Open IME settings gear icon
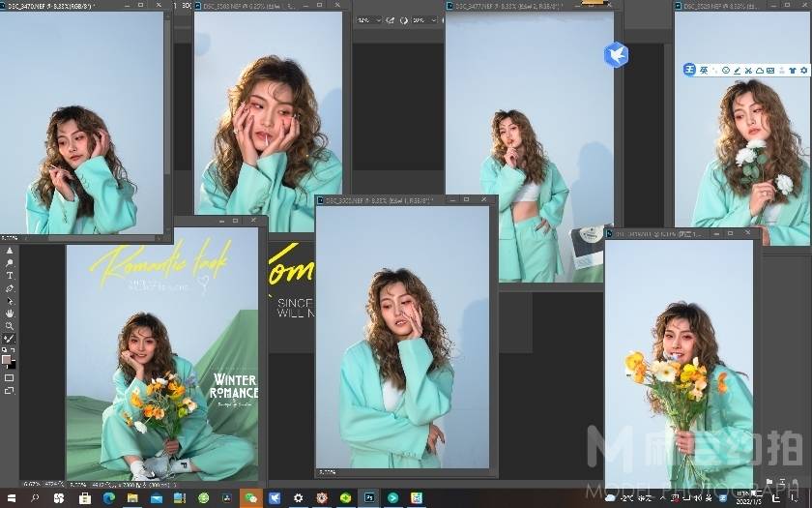812x508 pixels. [x=803, y=70]
